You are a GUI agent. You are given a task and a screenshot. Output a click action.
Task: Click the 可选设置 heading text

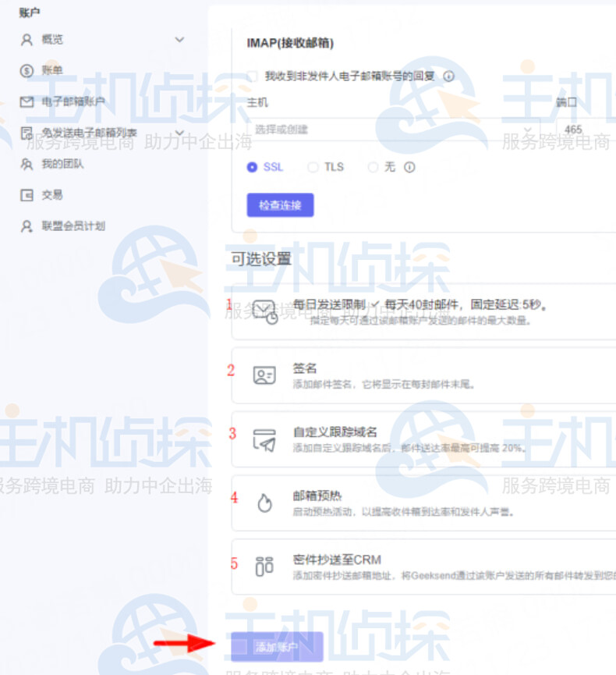click(x=261, y=259)
